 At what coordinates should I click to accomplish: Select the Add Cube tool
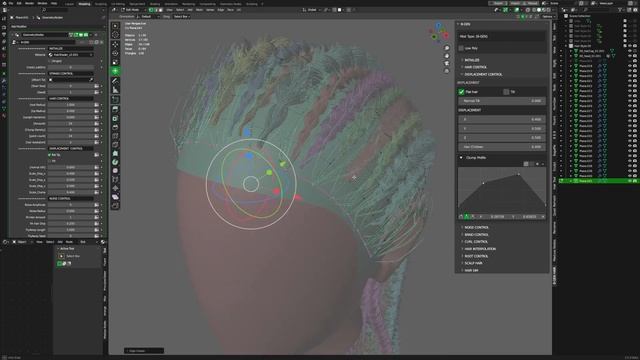(x=116, y=100)
